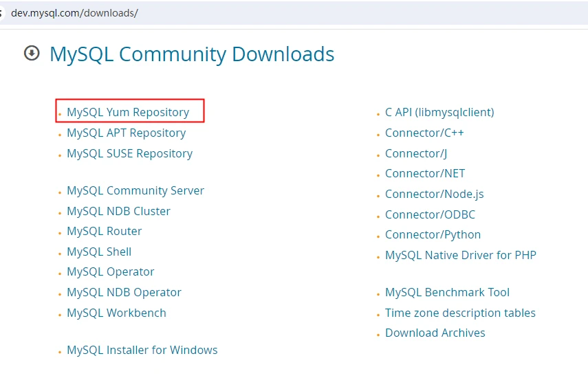Image resolution: width=588 pixels, height=378 pixels.
Task: Go to MySQL Community Server downloads
Action: 135,190
